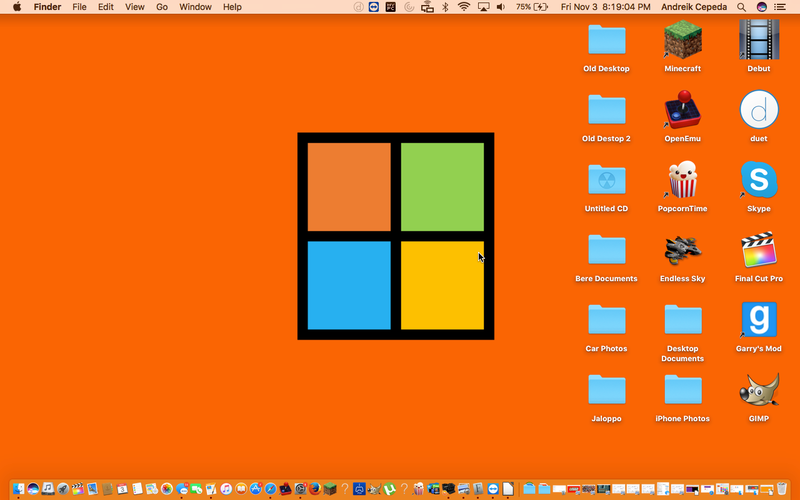
Task: Select the Untitled CD burn folder
Action: coord(607,180)
